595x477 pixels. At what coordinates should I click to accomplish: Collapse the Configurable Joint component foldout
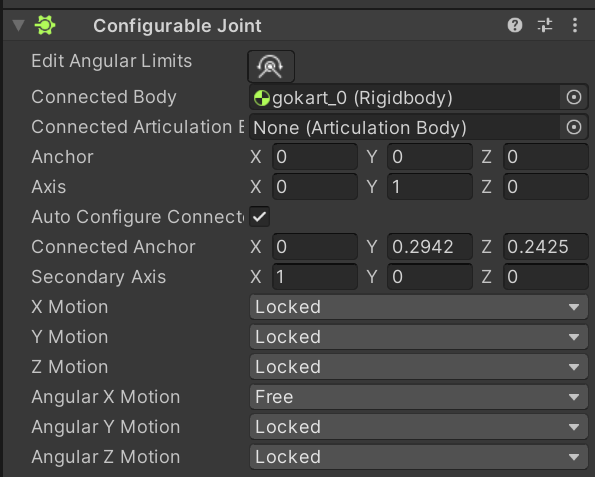[x=18, y=25]
